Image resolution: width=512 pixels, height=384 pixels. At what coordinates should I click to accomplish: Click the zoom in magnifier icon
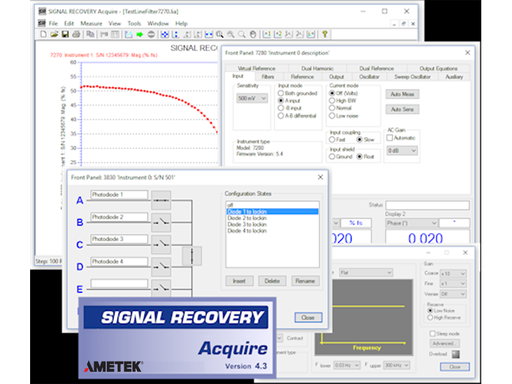[220, 34]
